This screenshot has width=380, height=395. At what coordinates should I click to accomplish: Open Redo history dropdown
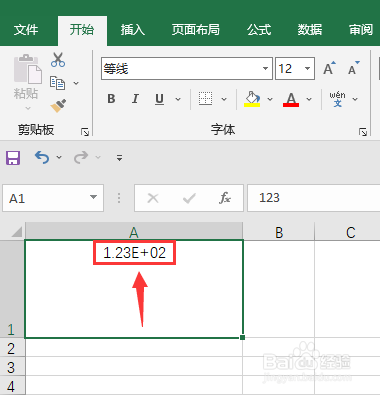tap(98, 157)
